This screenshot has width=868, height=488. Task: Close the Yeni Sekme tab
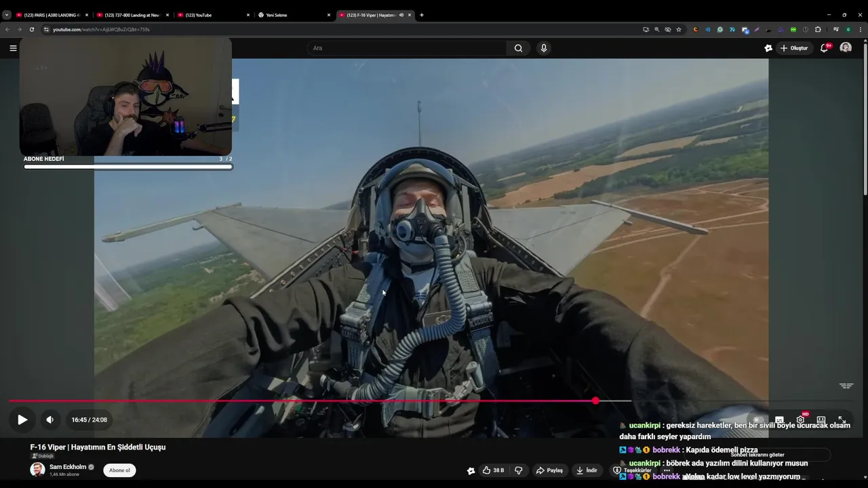[329, 15]
